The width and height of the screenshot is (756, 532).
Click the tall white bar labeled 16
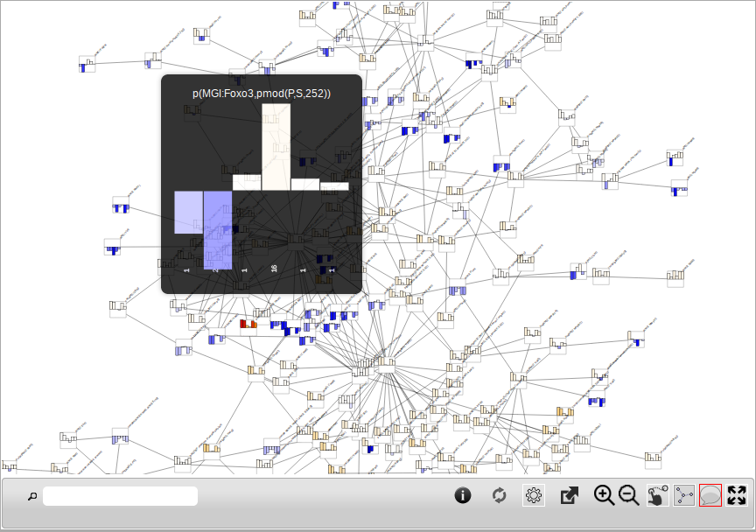276,147
